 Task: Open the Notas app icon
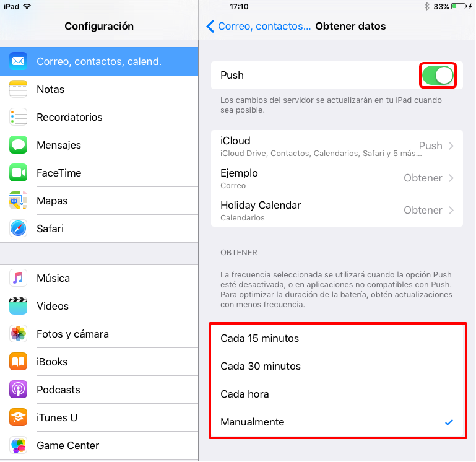18,89
